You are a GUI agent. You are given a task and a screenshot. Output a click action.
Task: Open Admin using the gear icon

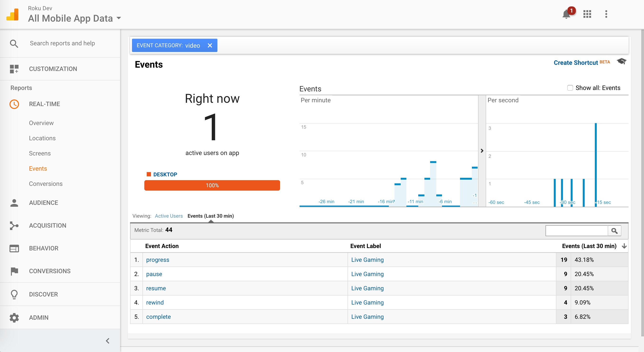(14, 318)
